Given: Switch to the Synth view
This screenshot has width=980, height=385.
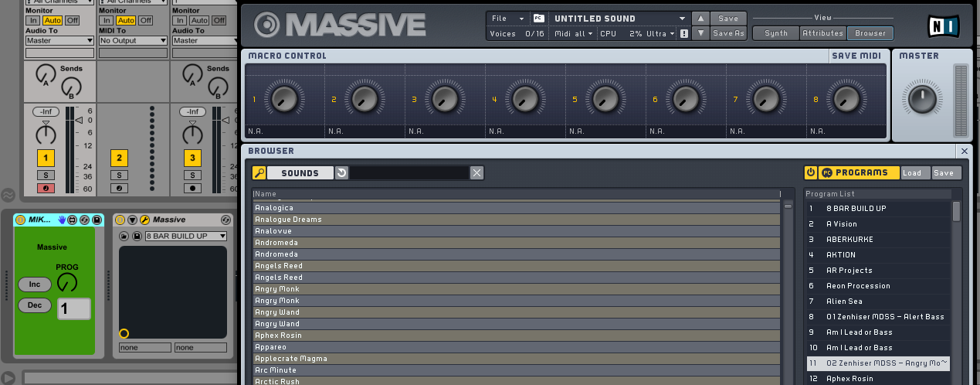Looking at the screenshot, I should (x=775, y=33).
